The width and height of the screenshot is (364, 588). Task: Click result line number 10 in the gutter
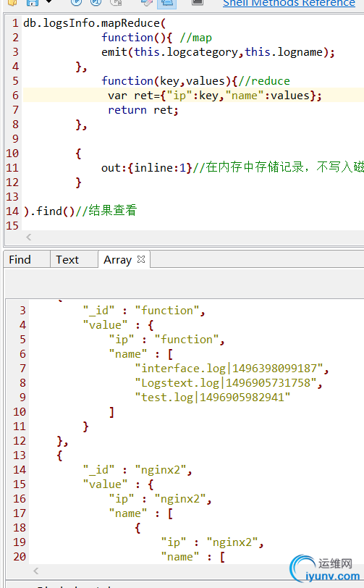click(x=20, y=412)
